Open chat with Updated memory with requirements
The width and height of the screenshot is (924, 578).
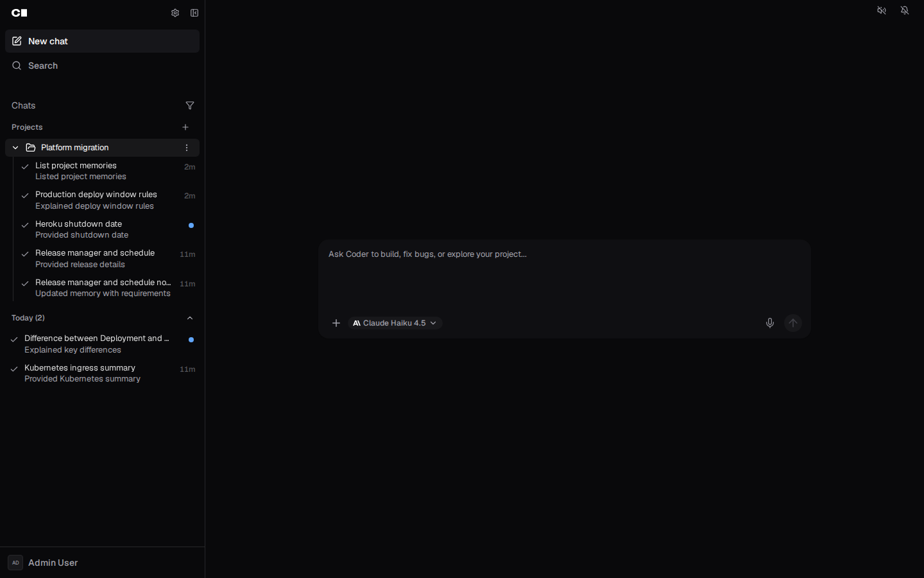(107, 288)
